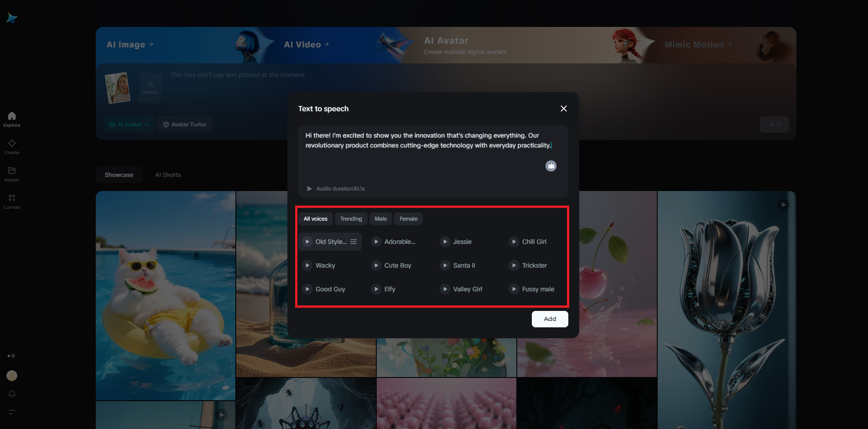Filter voices by Male

[380, 219]
